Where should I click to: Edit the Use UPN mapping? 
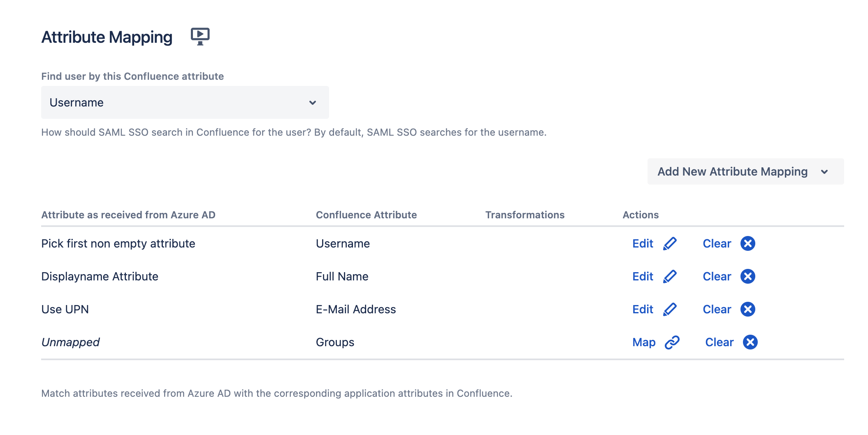[643, 309]
